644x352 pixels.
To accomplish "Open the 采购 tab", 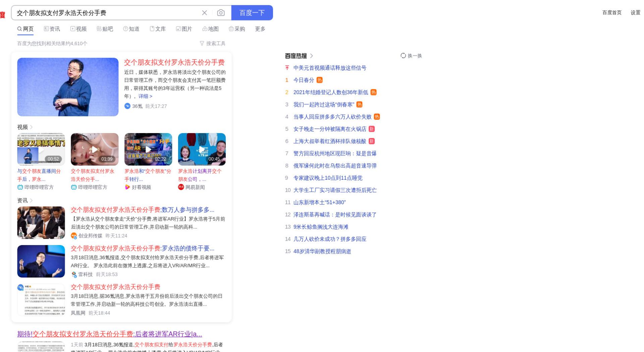I will tap(237, 29).
